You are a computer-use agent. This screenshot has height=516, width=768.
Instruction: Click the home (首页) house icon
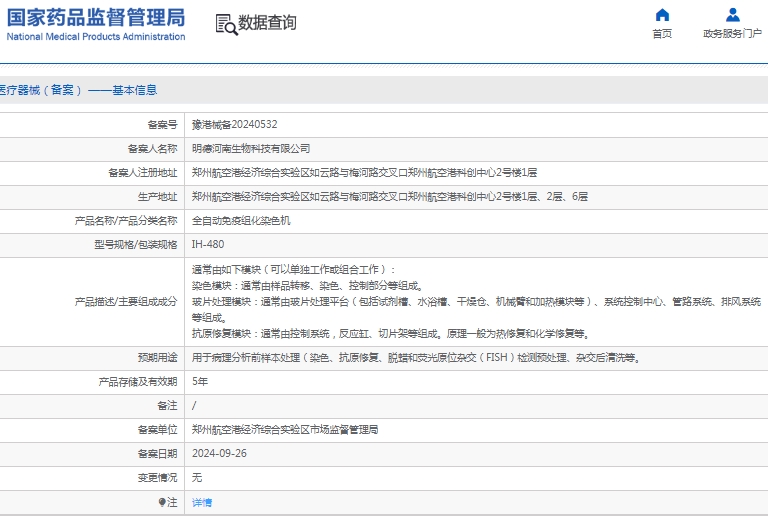(662, 15)
